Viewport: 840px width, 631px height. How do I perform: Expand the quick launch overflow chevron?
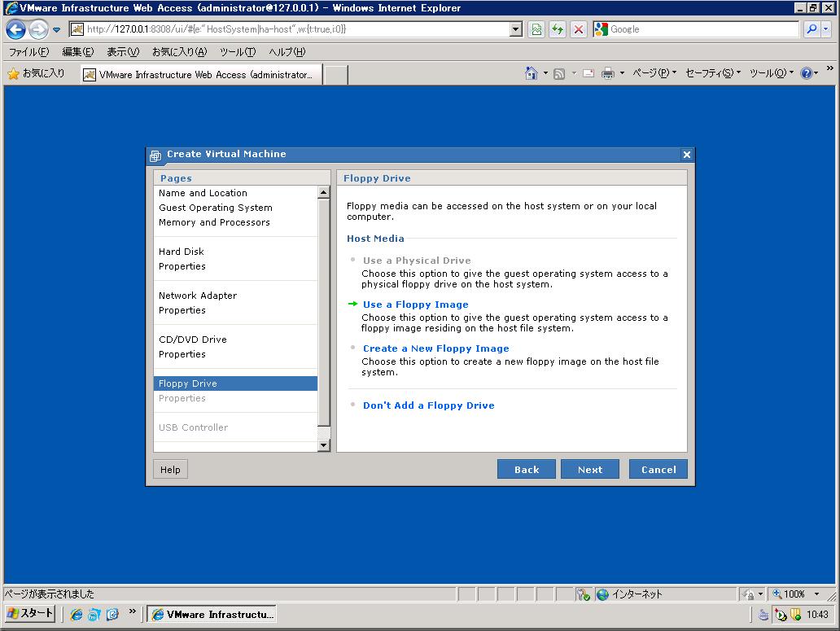click(132, 611)
